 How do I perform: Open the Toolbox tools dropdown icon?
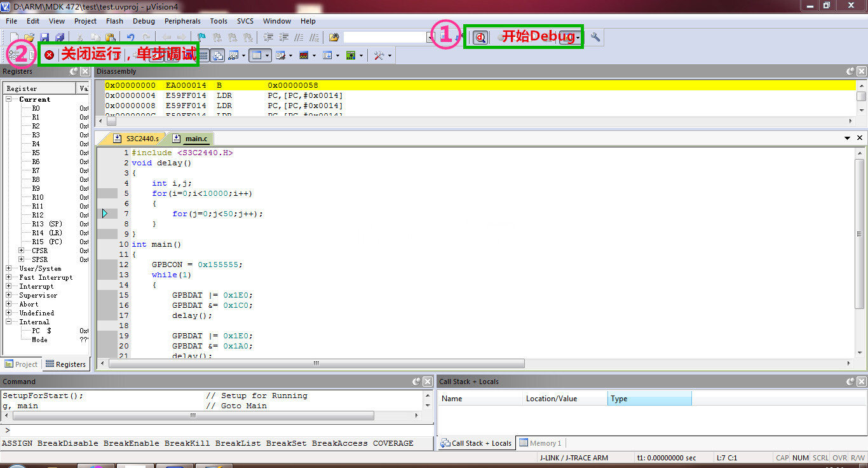click(x=379, y=55)
